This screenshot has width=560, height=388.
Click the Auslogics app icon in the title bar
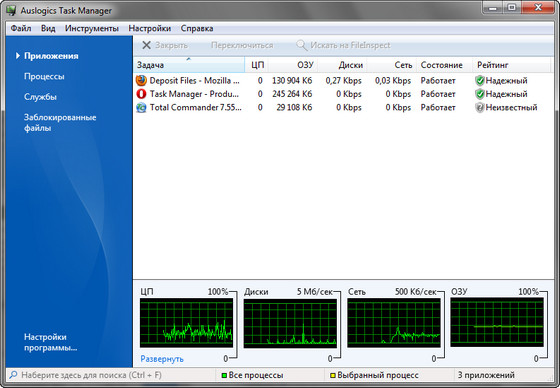[x=11, y=10]
